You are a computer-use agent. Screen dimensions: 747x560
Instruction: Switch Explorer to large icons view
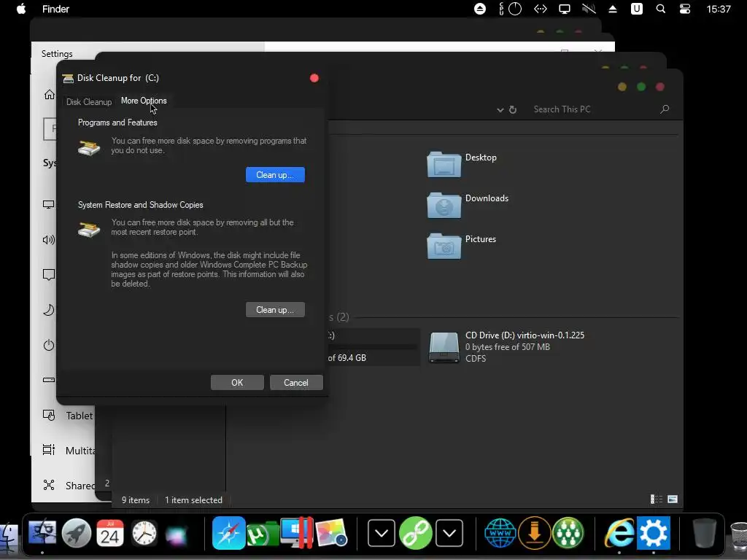pos(673,499)
